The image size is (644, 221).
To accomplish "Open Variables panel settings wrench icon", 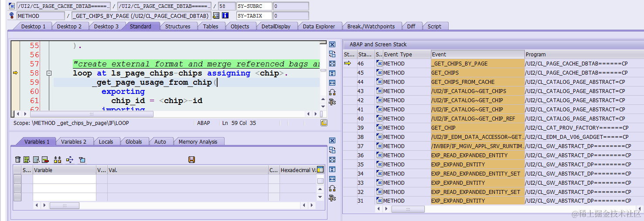I will tap(332, 198).
